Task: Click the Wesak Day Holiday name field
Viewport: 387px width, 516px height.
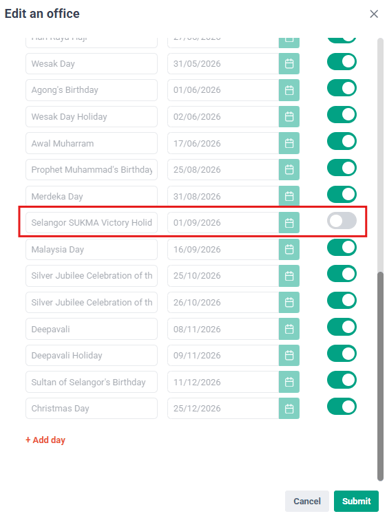Action: 91,117
